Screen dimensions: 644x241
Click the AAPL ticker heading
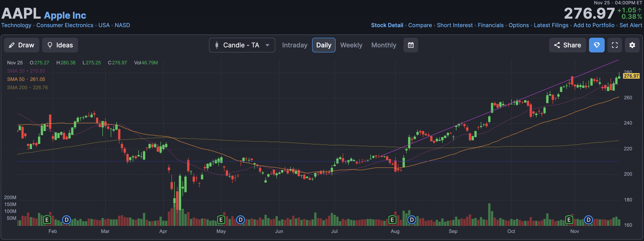pyautogui.click(x=21, y=14)
